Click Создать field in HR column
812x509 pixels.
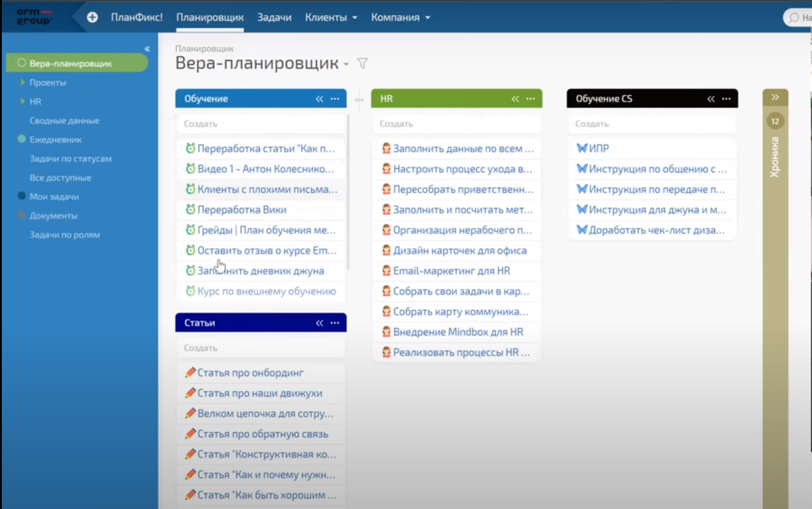457,124
